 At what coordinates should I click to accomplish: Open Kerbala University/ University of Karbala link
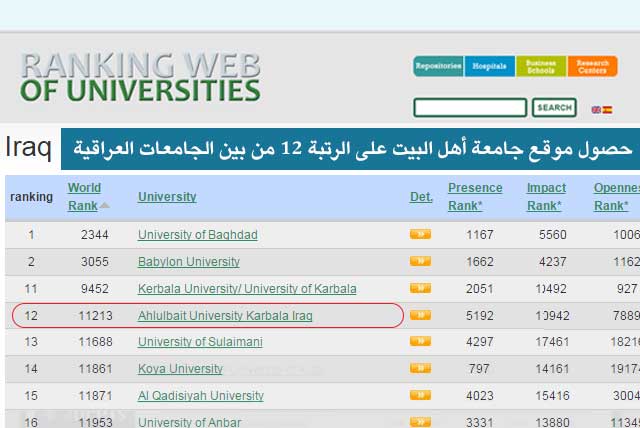(x=247, y=288)
